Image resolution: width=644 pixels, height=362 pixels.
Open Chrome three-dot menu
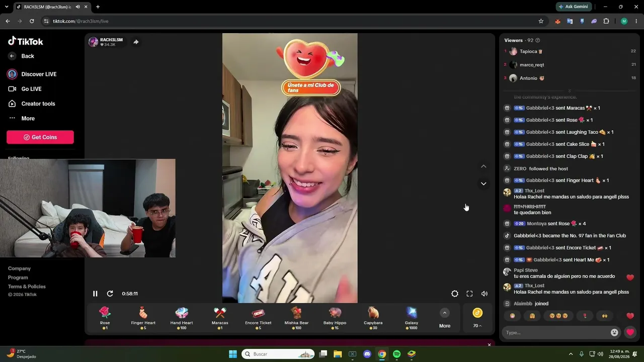click(636, 21)
